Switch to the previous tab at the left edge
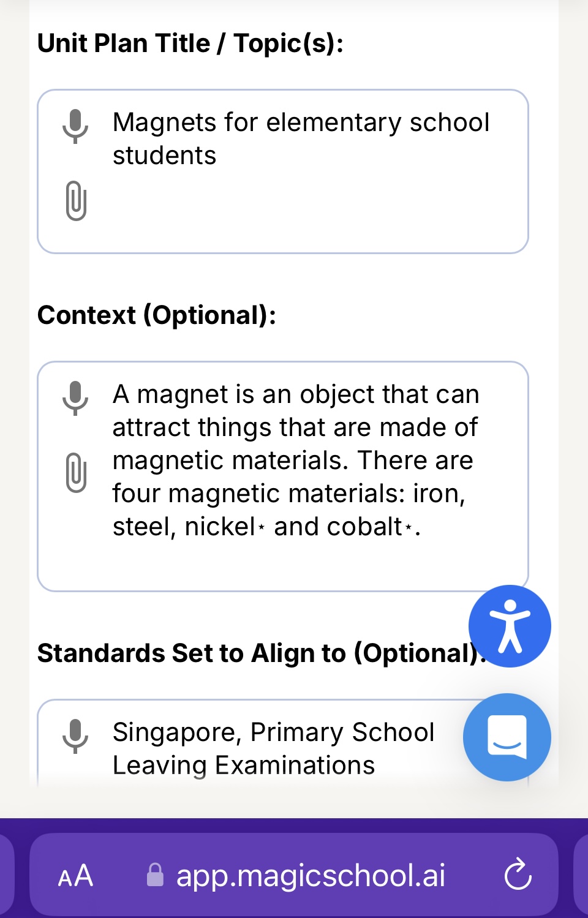The height and width of the screenshot is (918, 588). [x=6, y=875]
